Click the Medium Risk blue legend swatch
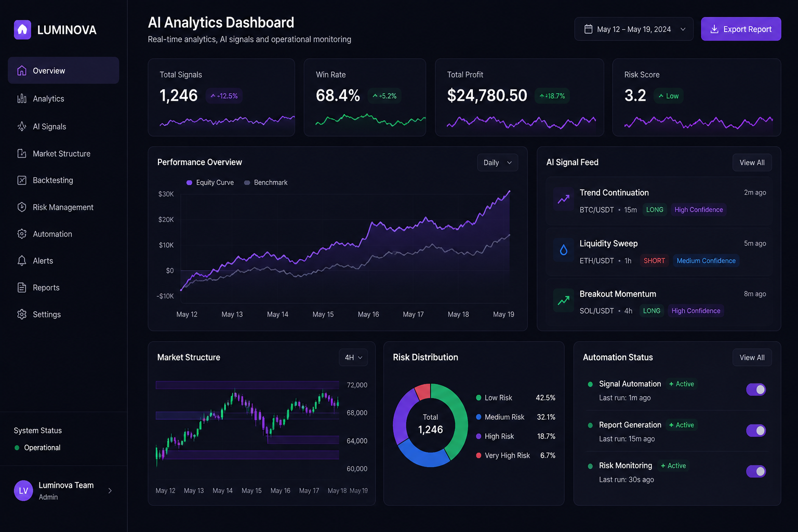 (x=478, y=417)
